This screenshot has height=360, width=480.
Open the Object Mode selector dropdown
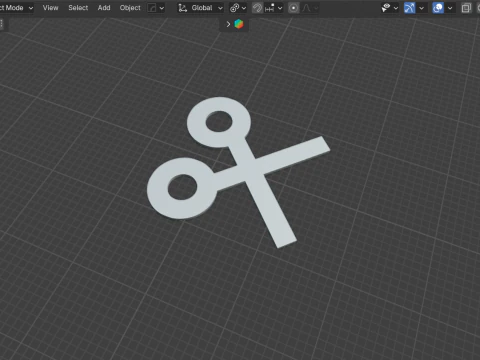(16, 8)
